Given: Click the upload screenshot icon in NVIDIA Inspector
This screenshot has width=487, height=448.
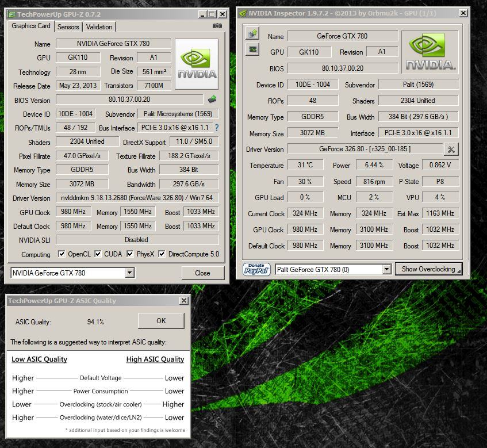Looking at the screenshot, I should tap(253, 33).
